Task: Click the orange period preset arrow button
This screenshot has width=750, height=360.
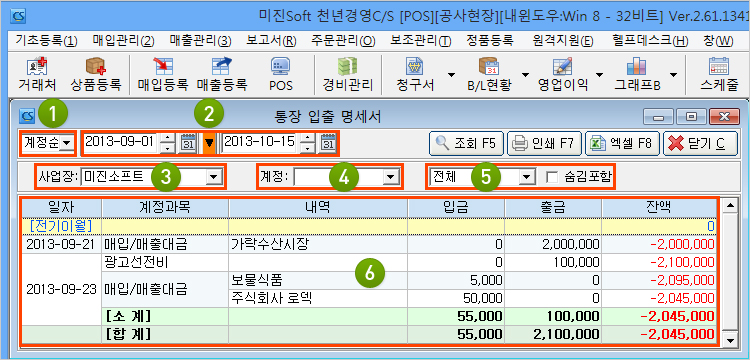Action: pos(209,142)
